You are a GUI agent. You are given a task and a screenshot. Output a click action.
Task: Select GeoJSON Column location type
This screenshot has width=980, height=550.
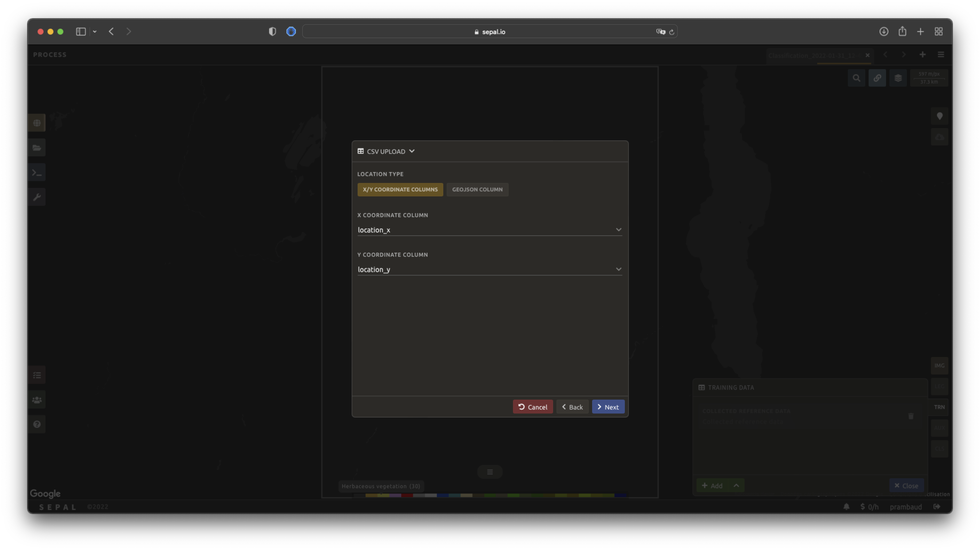click(477, 189)
